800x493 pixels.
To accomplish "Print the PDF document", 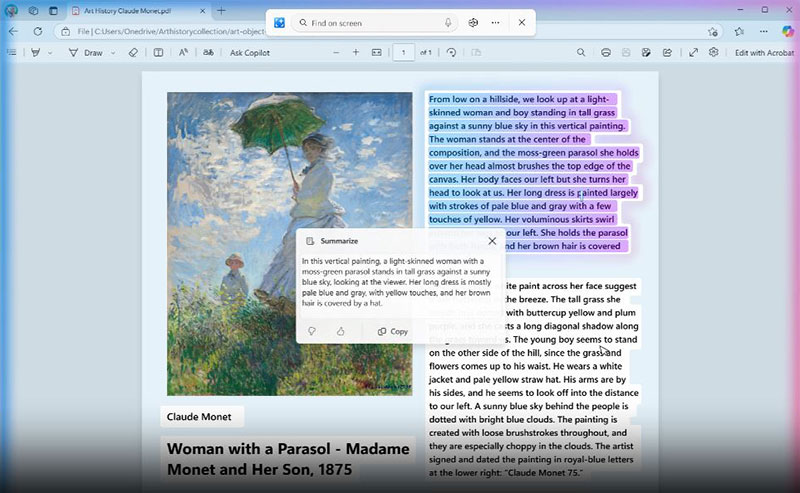I will pyautogui.click(x=606, y=53).
